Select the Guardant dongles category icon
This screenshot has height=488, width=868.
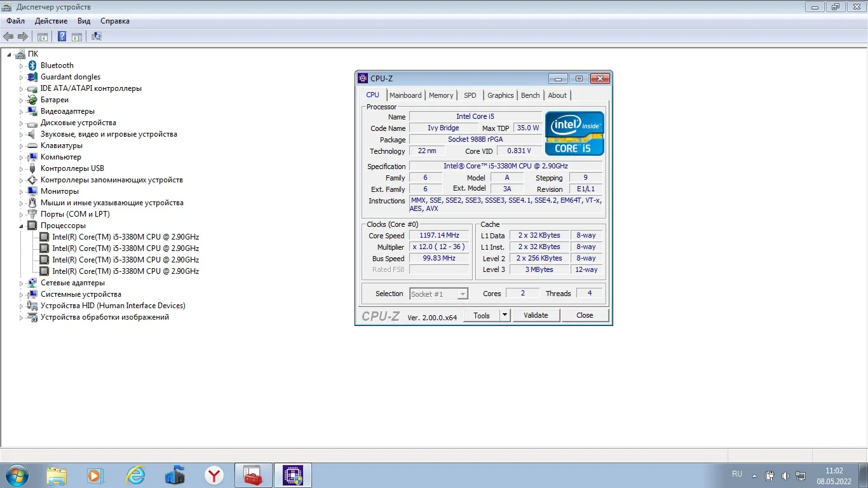point(32,77)
